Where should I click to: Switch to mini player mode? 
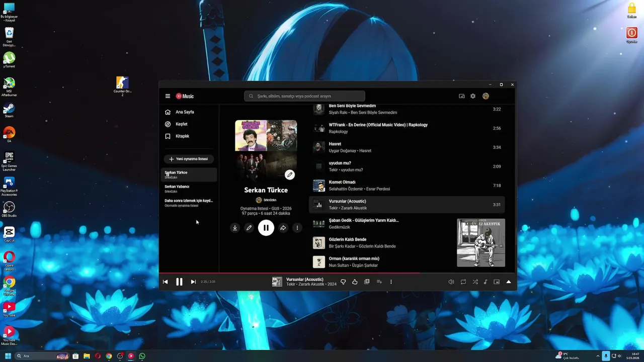497,282
